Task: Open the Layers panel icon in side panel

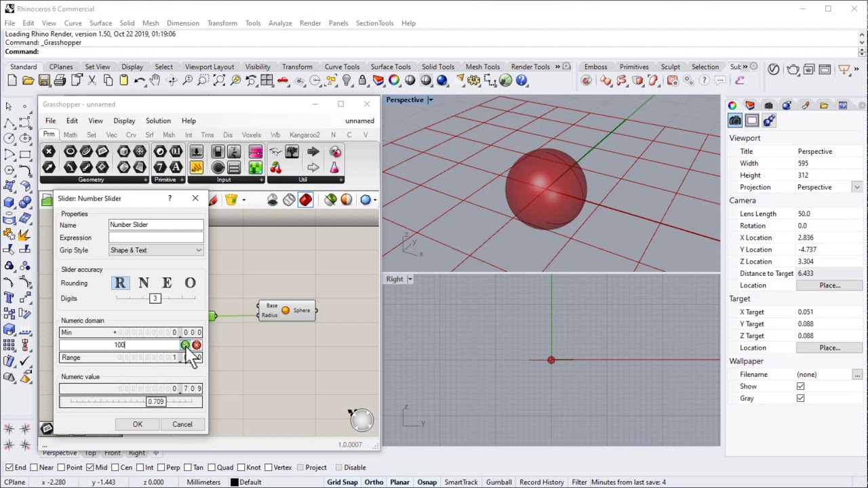Action: (750, 105)
